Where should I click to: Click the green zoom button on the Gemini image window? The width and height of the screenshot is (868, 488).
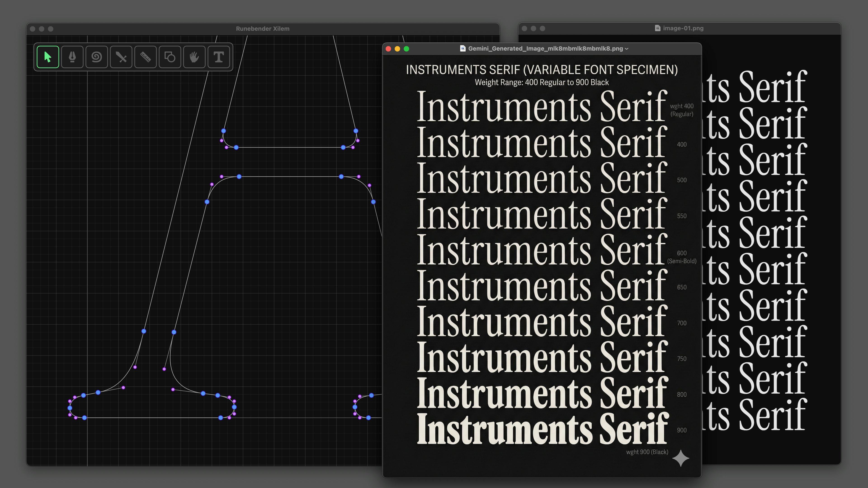(406, 49)
